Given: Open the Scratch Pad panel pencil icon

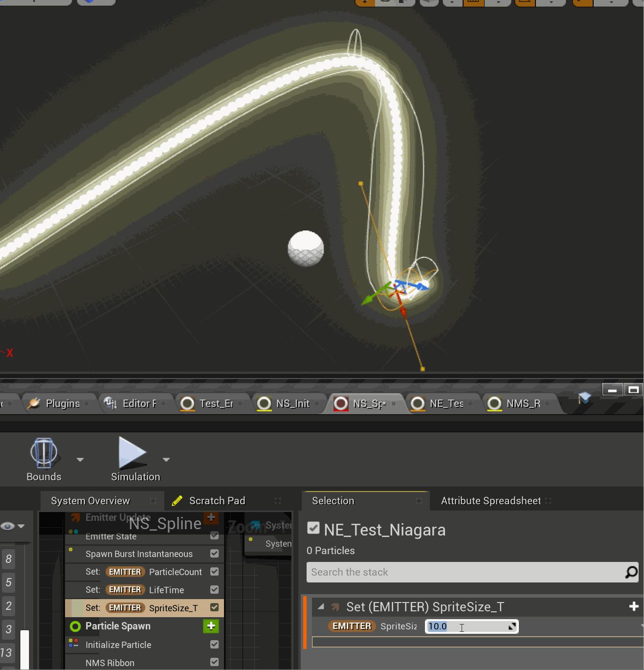Looking at the screenshot, I should [177, 500].
